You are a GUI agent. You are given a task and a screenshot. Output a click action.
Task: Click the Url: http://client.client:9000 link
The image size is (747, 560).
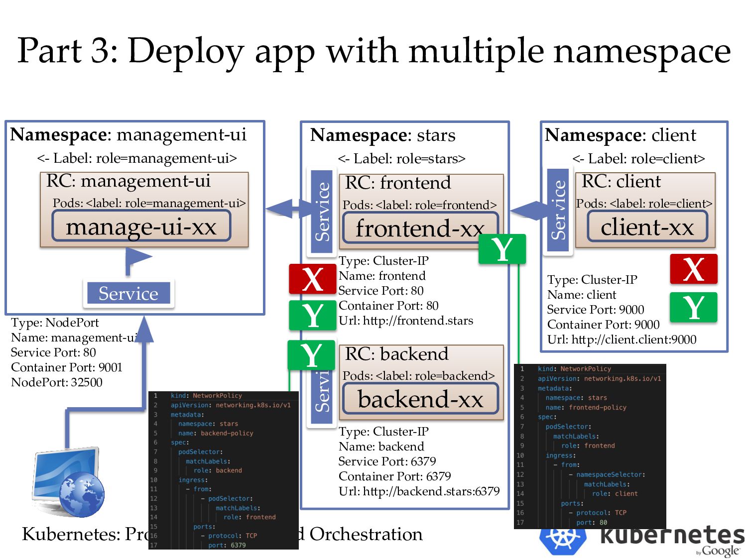[x=622, y=339]
